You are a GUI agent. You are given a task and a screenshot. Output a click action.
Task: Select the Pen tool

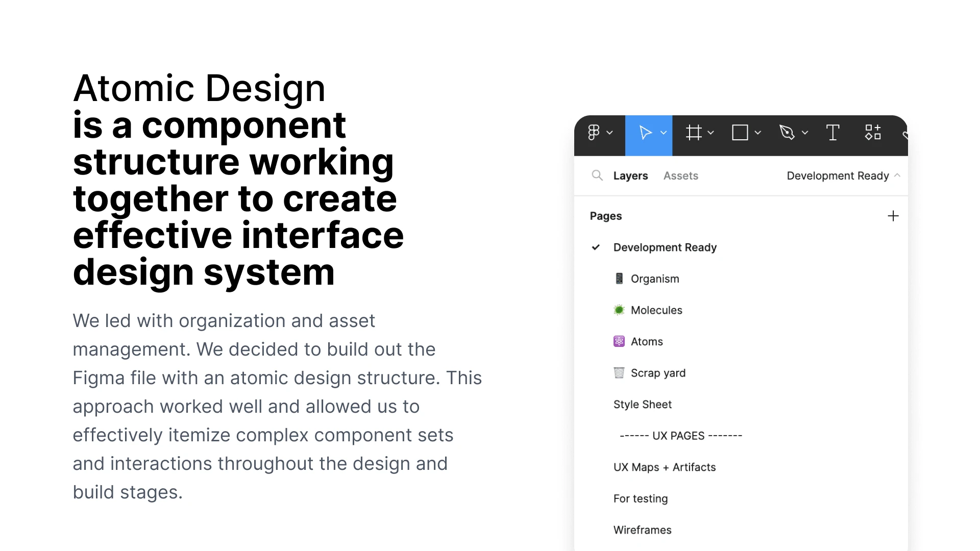[787, 133]
